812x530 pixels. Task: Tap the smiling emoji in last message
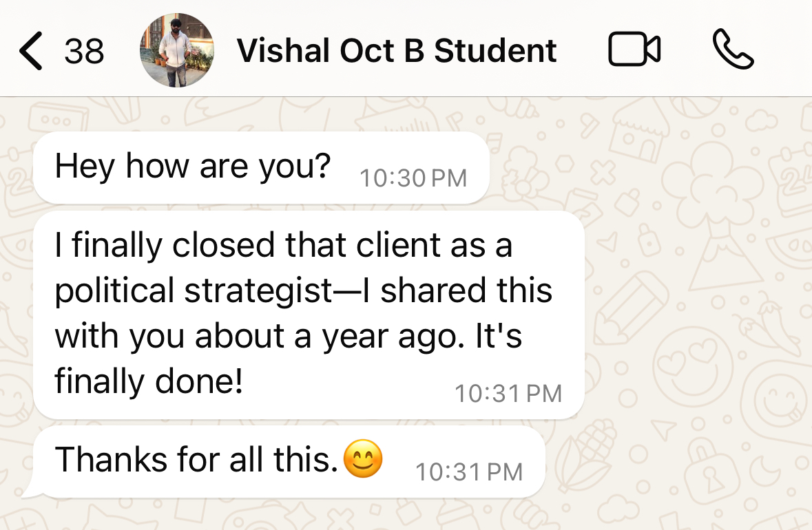[362, 460]
